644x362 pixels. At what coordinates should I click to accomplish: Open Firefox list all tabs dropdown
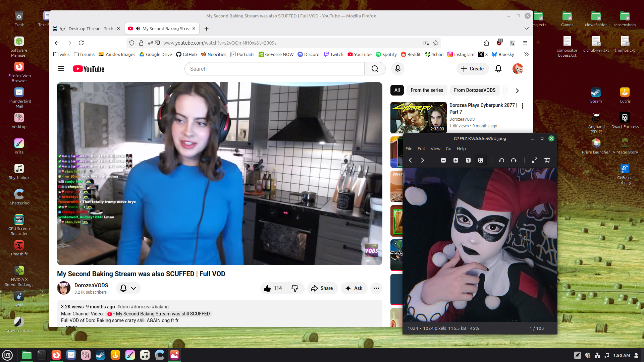(526, 28)
